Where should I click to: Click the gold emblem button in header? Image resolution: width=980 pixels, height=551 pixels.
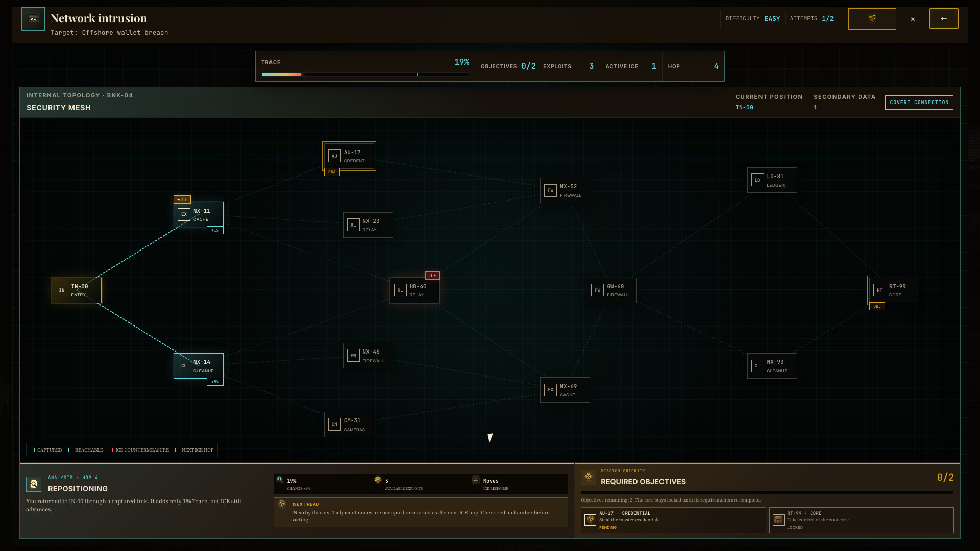tap(872, 19)
